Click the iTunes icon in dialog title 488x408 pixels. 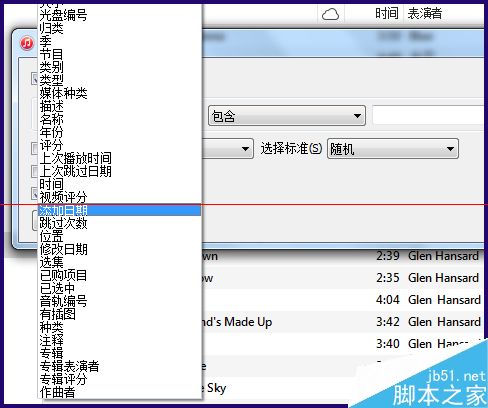tap(27, 43)
